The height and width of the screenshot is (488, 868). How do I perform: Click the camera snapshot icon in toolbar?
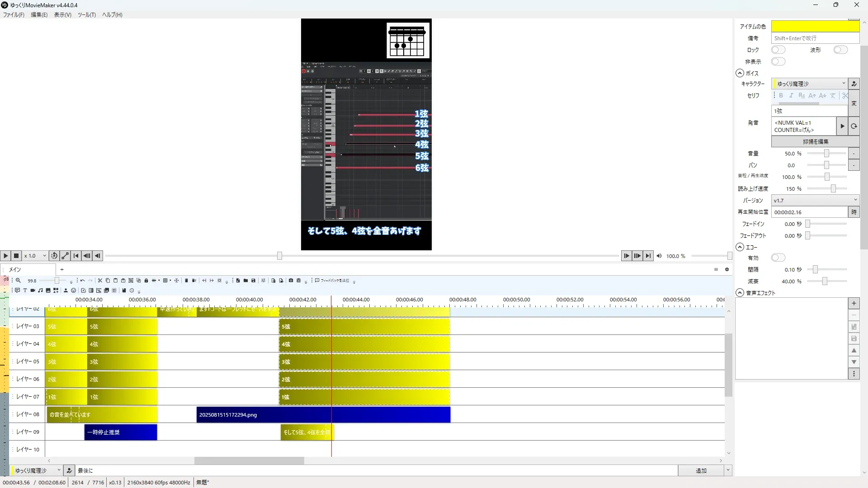291,281
